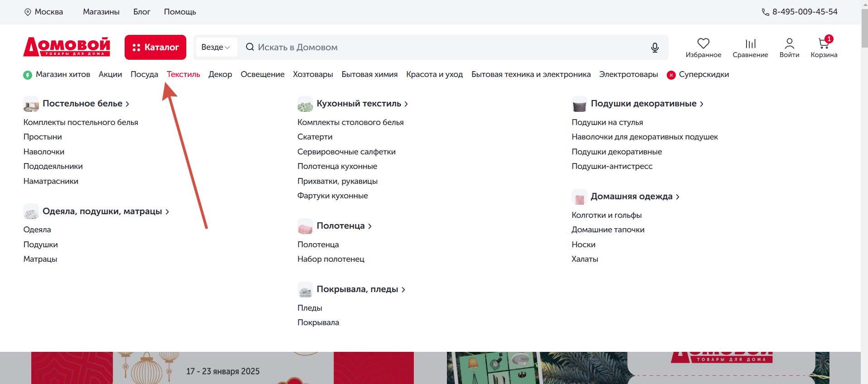Open the Хозтовары menu item
The height and width of the screenshot is (384, 868).
pos(313,74)
